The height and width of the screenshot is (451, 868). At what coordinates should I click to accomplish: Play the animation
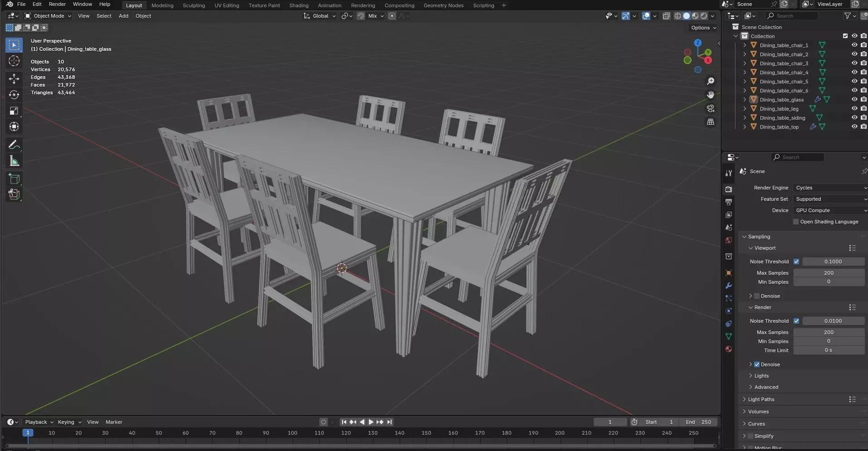point(371,422)
